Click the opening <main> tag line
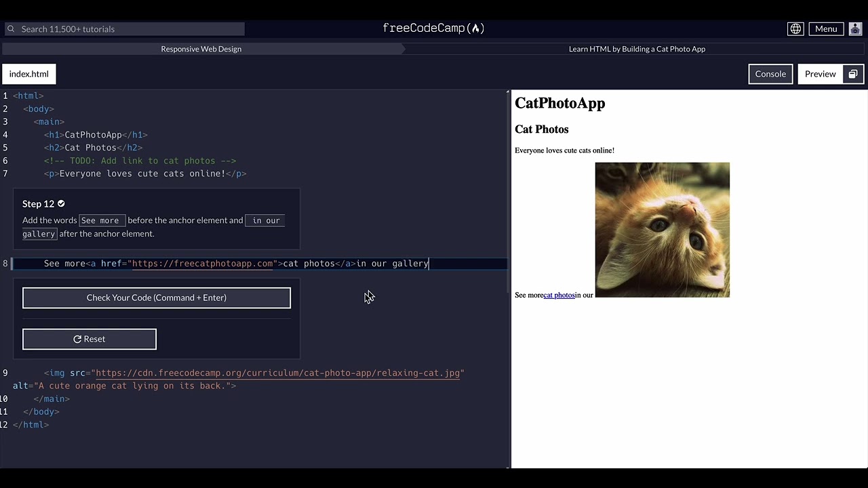Screen dimensions: 868x488 click(x=49, y=122)
